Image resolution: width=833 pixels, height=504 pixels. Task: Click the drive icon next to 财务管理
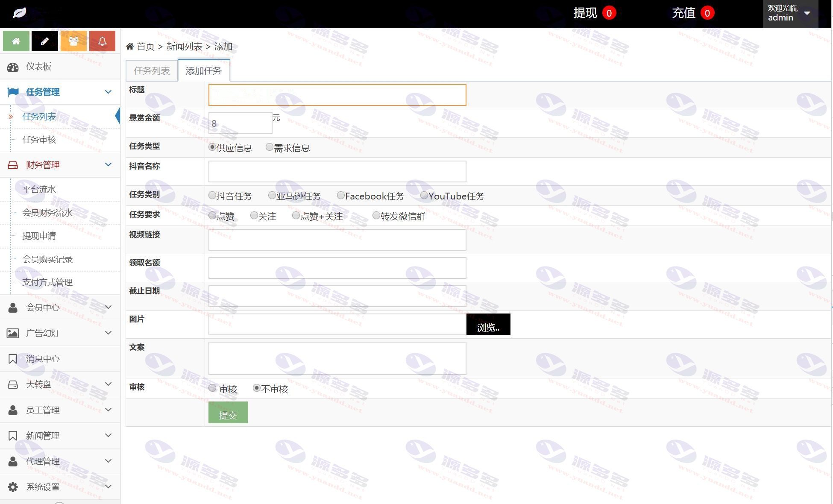[13, 165]
